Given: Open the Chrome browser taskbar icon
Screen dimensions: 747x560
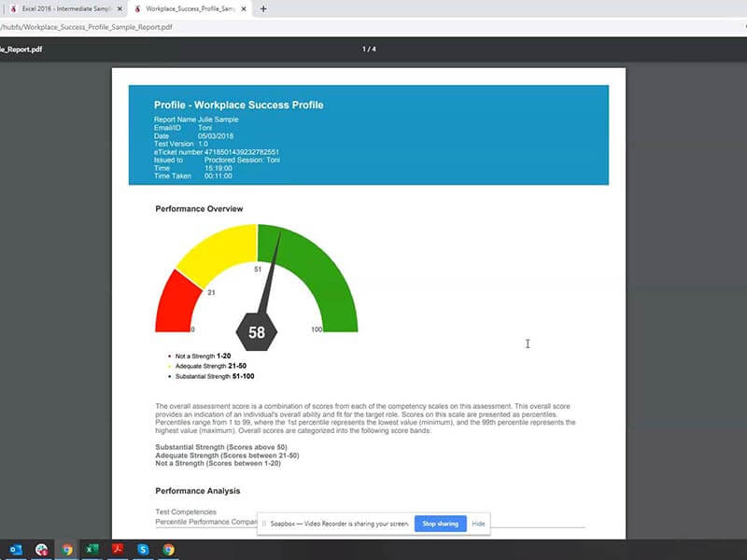Looking at the screenshot, I should pyautogui.click(x=67, y=549).
